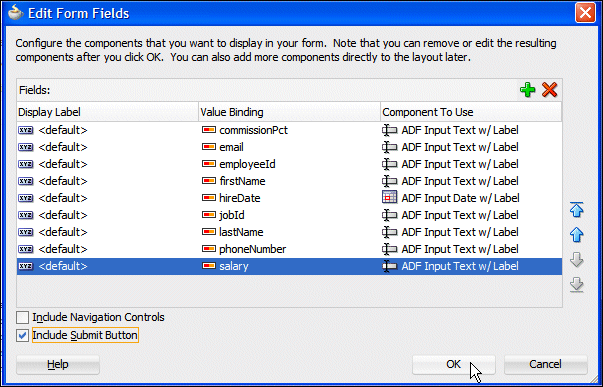Open component cell for salary row
Image resolution: width=603 pixels, height=387 pixels.
[471, 266]
